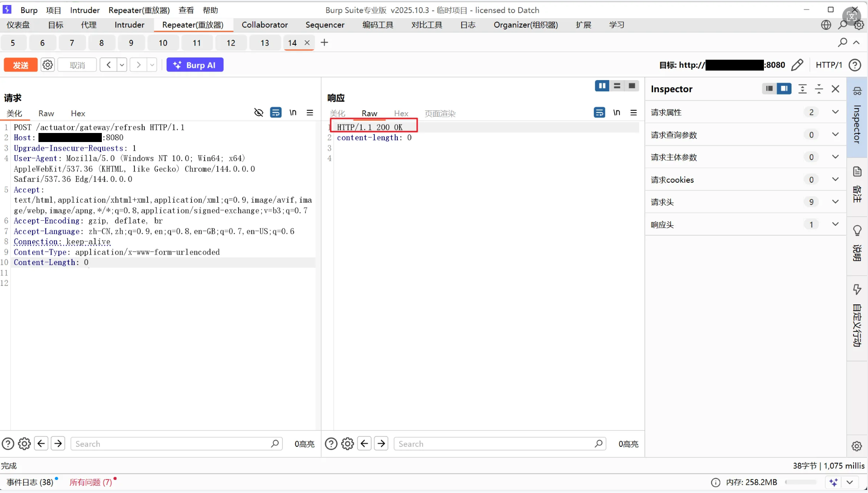Open side panel settings gear icon
Viewport: 868px width, 493px height.
tap(857, 446)
